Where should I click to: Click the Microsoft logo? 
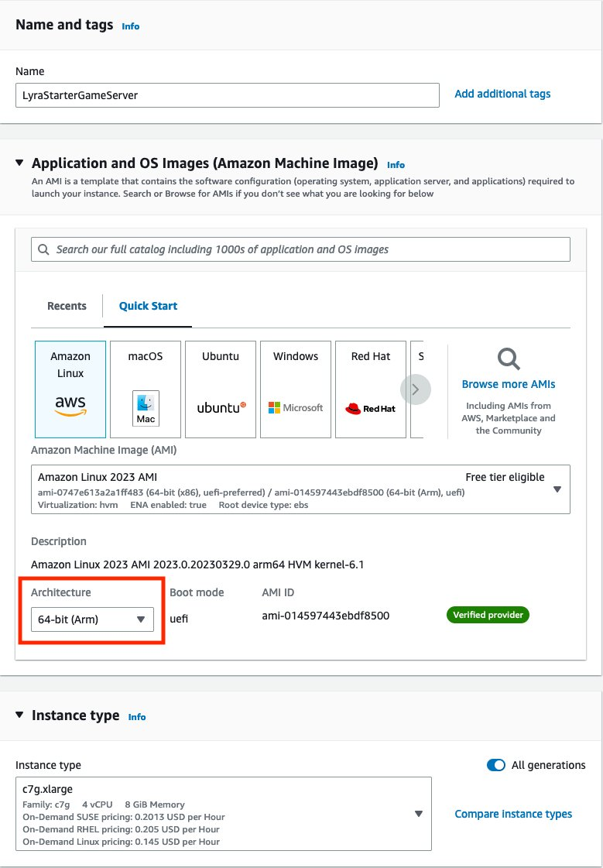click(x=296, y=408)
